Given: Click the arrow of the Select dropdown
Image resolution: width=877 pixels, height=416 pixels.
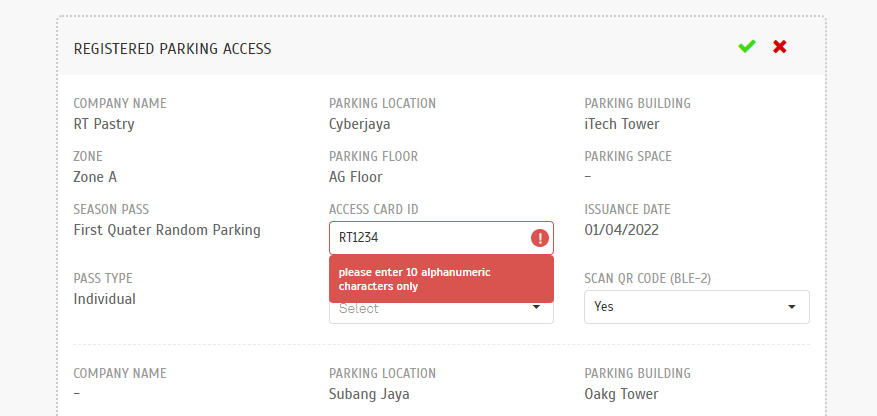Looking at the screenshot, I should point(536,307).
